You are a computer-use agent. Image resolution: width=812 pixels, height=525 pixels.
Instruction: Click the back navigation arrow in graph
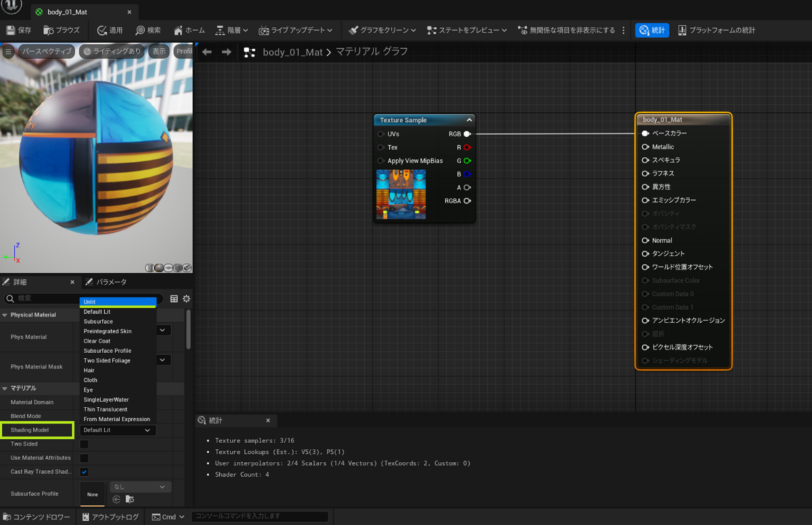click(x=207, y=52)
